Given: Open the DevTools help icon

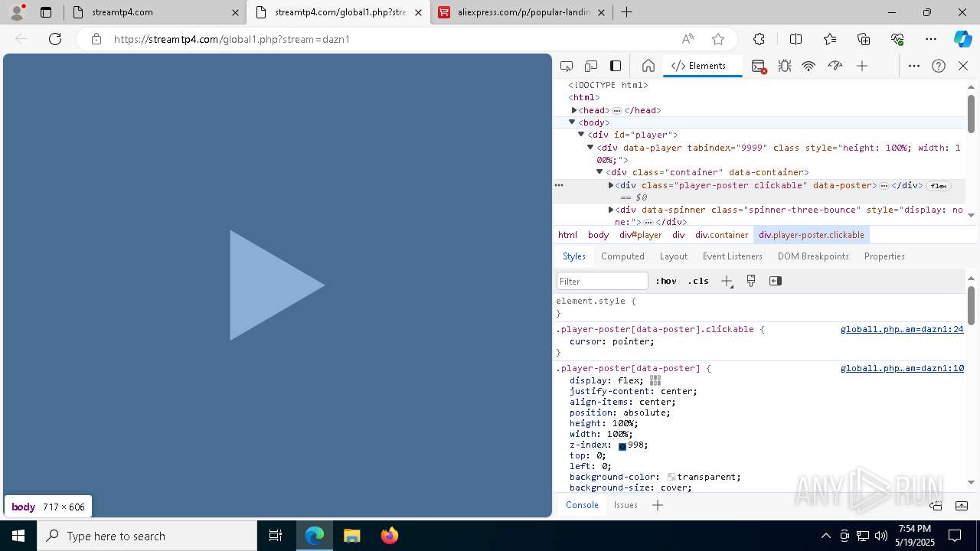Looking at the screenshot, I should tap(939, 66).
